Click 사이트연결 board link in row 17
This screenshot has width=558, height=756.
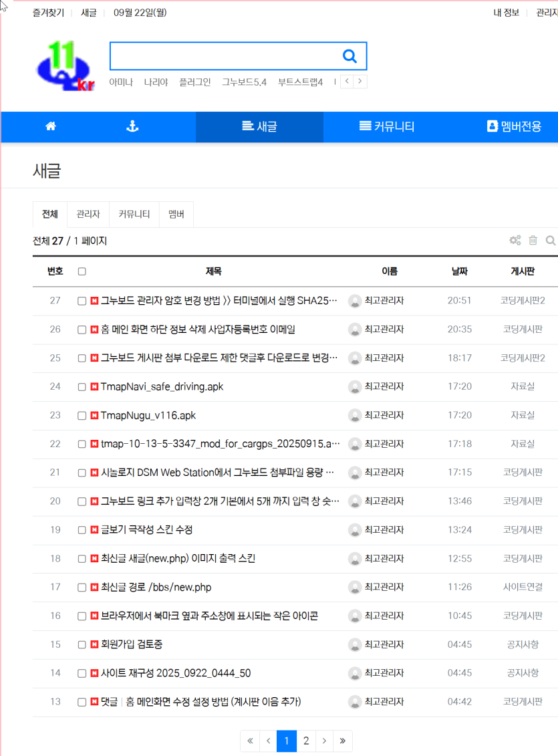(523, 588)
